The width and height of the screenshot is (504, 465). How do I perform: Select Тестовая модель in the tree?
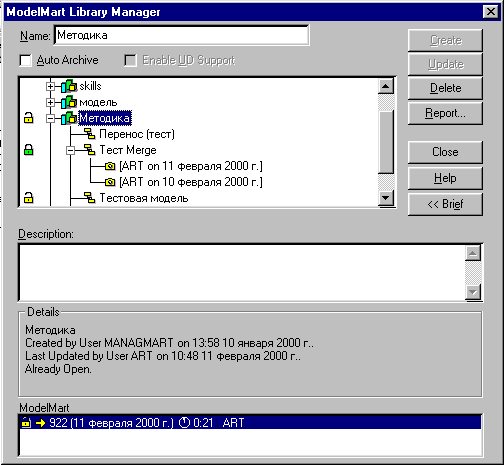click(x=144, y=198)
